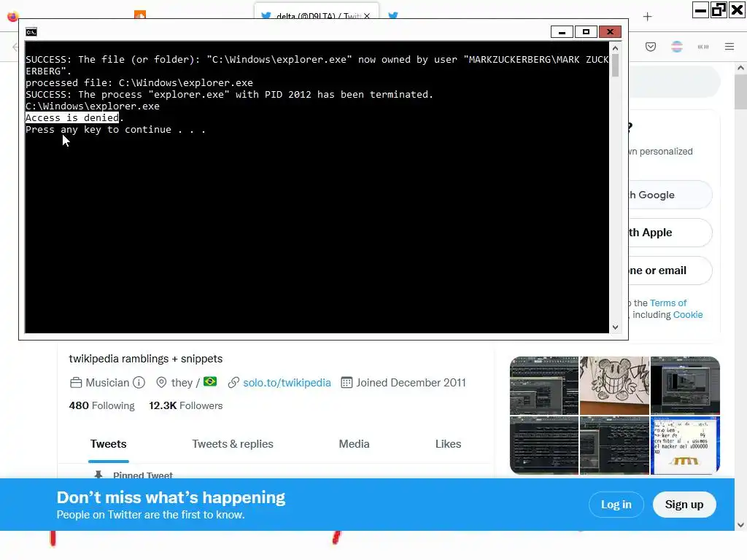Viewport: 747px width, 560px height.
Task: Minimize the outer browser window
Action: (x=700, y=10)
